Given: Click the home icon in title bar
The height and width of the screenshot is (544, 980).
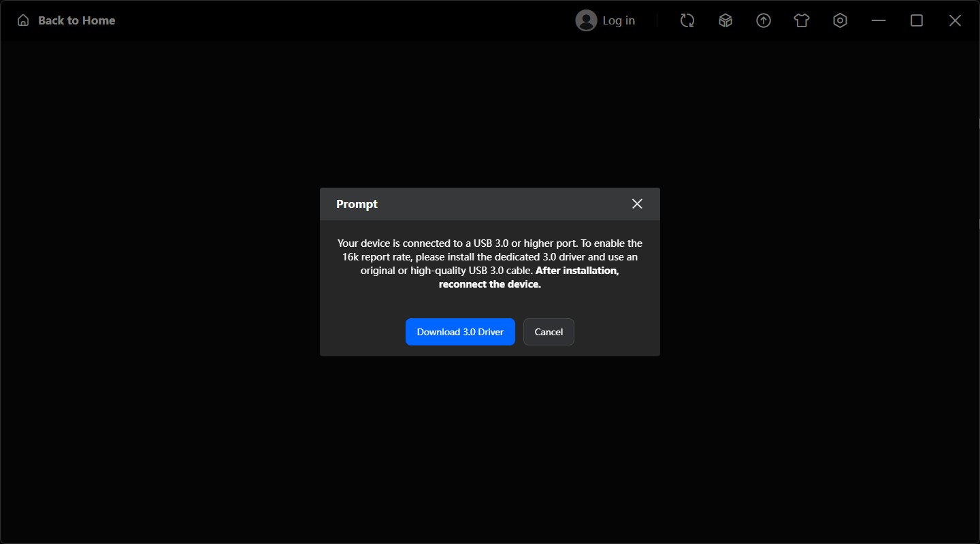Looking at the screenshot, I should (23, 20).
